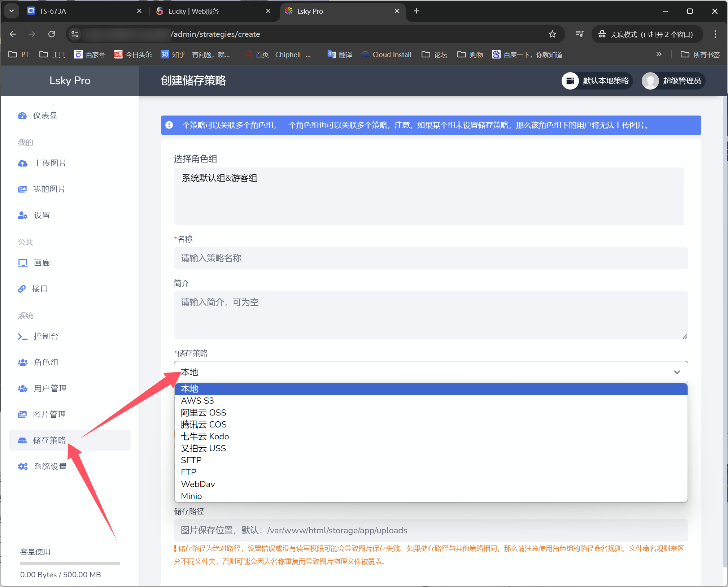Reload the current page
The image size is (728, 587).
pyautogui.click(x=52, y=34)
